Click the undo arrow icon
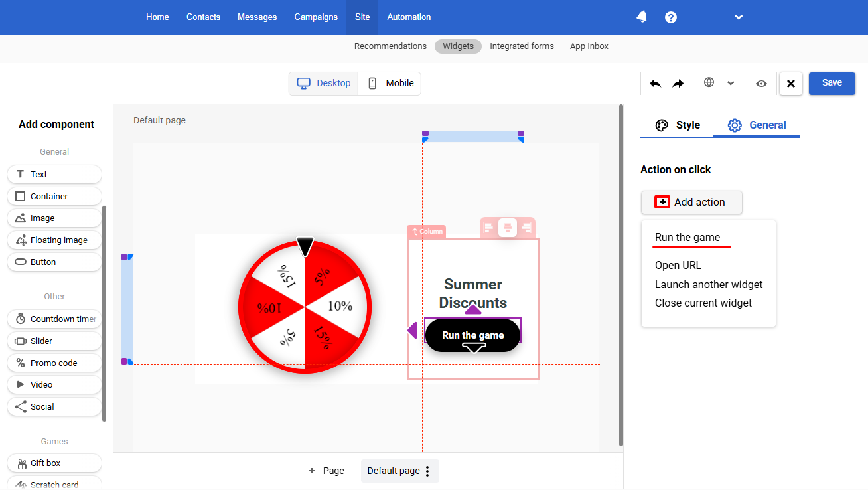Image resolution: width=868 pixels, height=490 pixels. pos(655,84)
